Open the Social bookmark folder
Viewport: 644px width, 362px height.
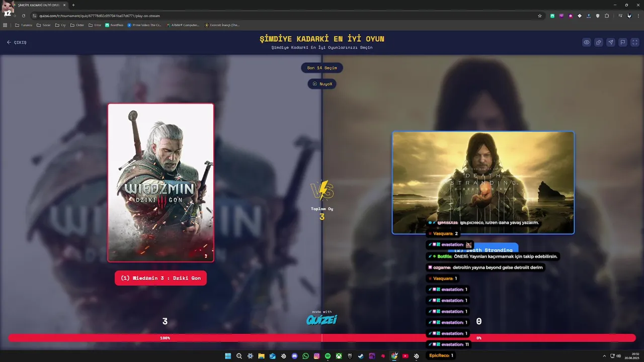(x=44, y=25)
